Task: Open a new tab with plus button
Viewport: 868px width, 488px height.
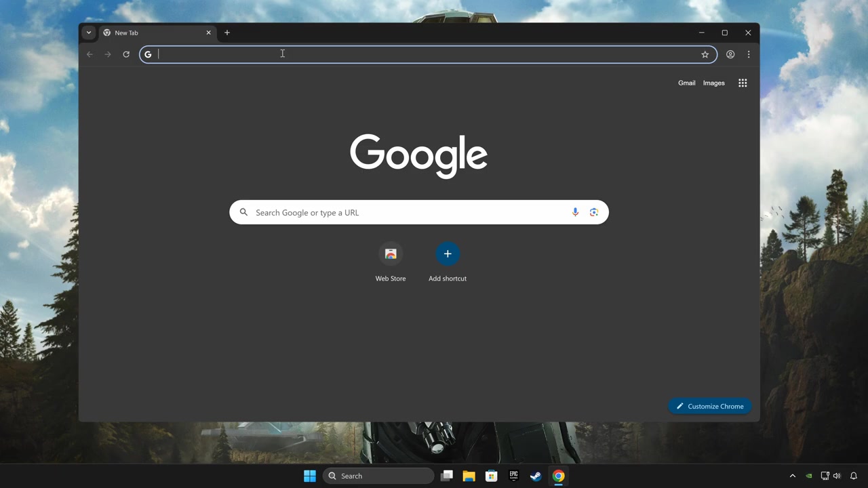Action: point(227,33)
